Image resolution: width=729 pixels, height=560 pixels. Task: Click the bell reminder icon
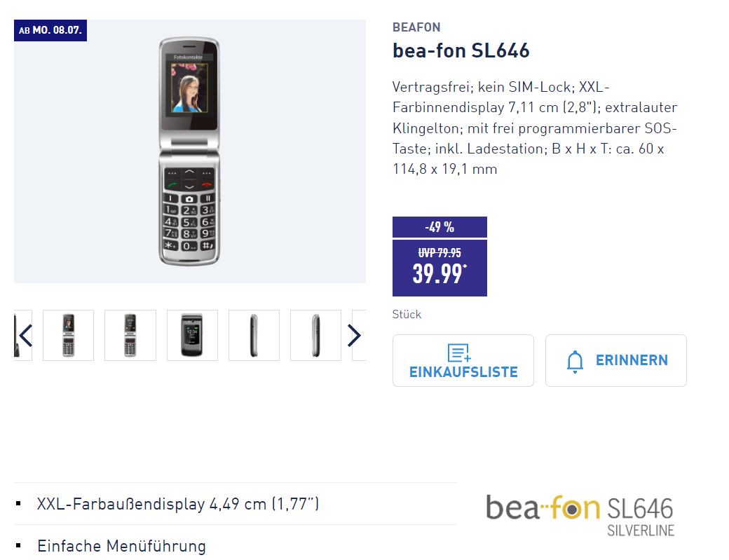575,362
